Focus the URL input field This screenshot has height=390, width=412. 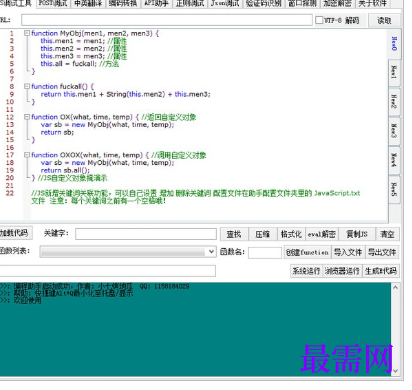click(x=167, y=20)
